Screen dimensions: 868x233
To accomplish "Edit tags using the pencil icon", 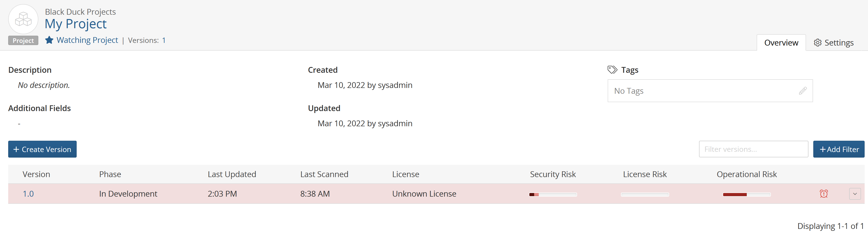I will [803, 91].
